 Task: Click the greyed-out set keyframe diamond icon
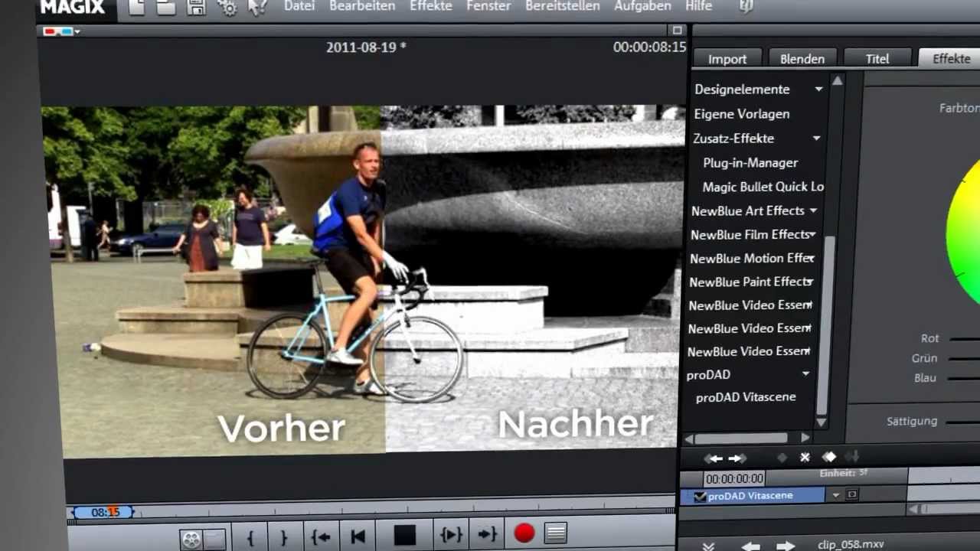pyautogui.click(x=781, y=458)
